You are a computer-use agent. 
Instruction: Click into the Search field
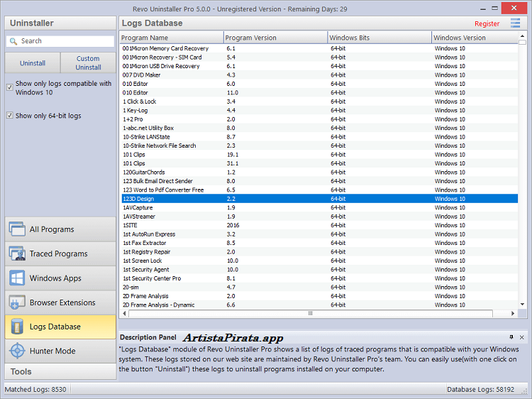click(65, 41)
